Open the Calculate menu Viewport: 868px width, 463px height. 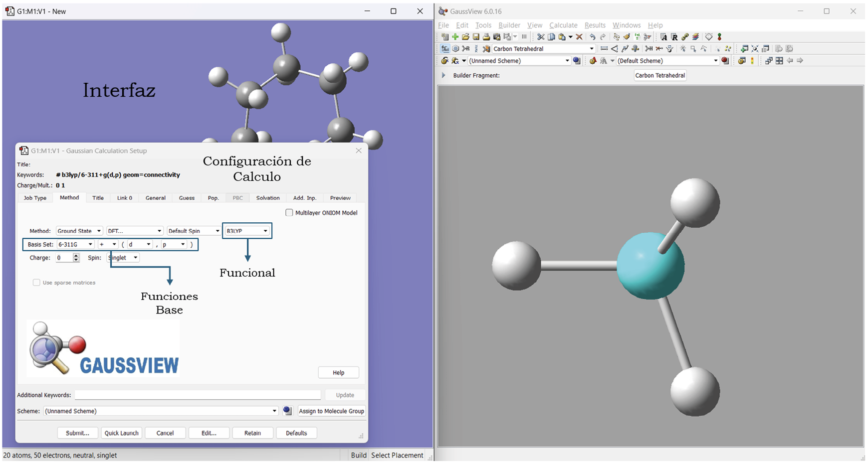click(x=563, y=25)
